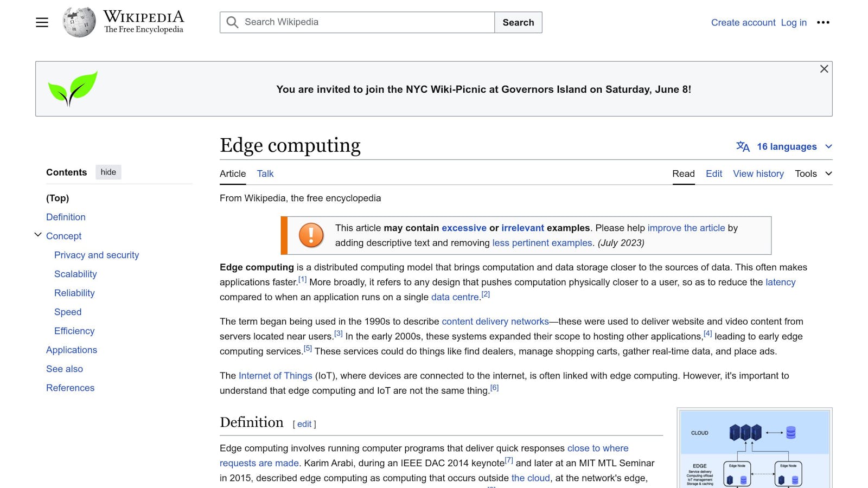Go to See also in contents
This screenshot has height=488, width=868.
(x=65, y=369)
